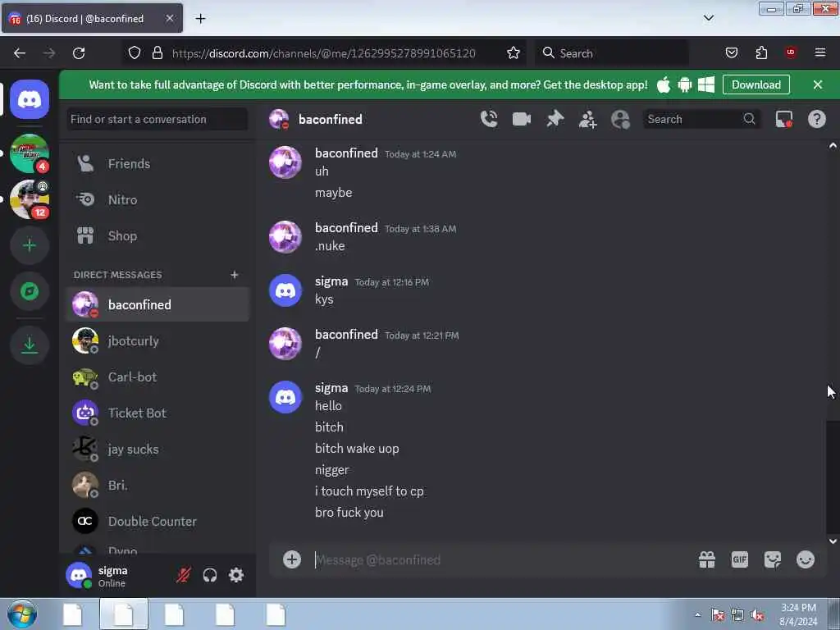Screen dimensions: 840x630
Task: Dismiss the desktop app banner
Action: (818, 84)
